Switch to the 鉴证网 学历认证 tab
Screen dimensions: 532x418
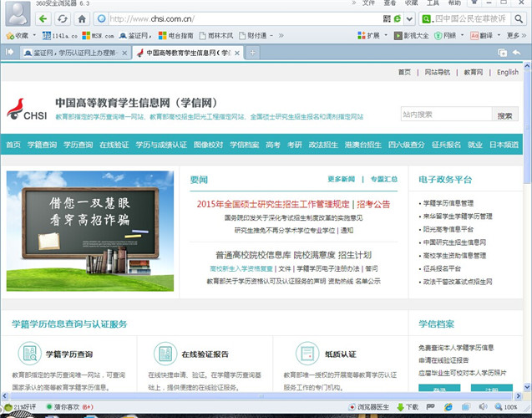click(x=75, y=53)
